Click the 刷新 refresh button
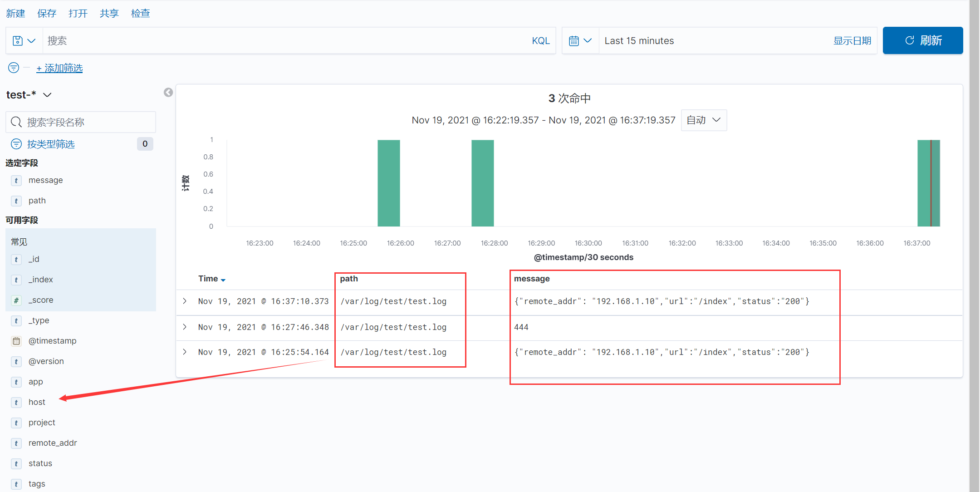 [x=923, y=40]
